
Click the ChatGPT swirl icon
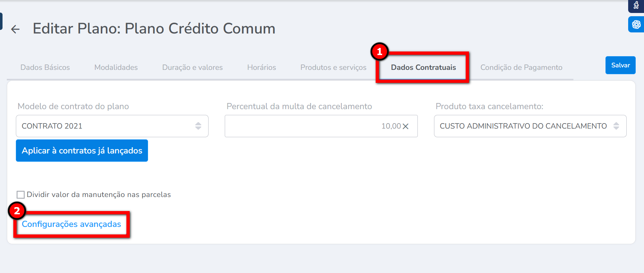[636, 24]
